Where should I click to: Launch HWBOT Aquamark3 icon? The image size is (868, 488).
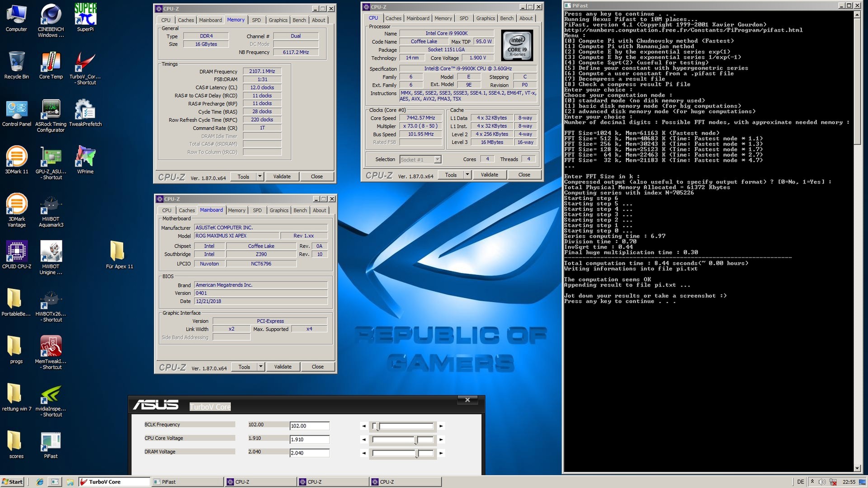[x=51, y=210]
